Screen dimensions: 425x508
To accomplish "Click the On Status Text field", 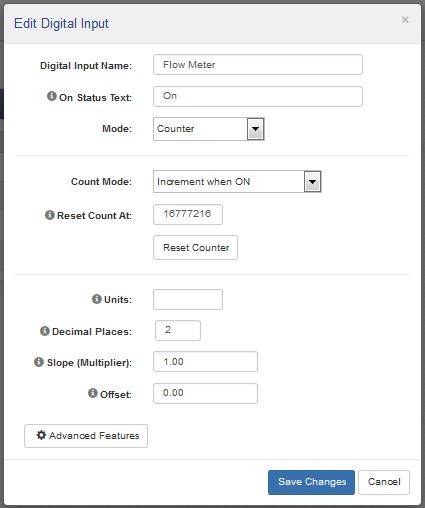I will point(258,96).
